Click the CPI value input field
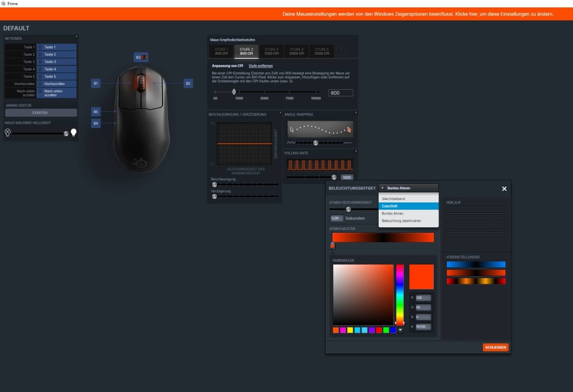The height and width of the screenshot is (392, 573). coord(340,93)
